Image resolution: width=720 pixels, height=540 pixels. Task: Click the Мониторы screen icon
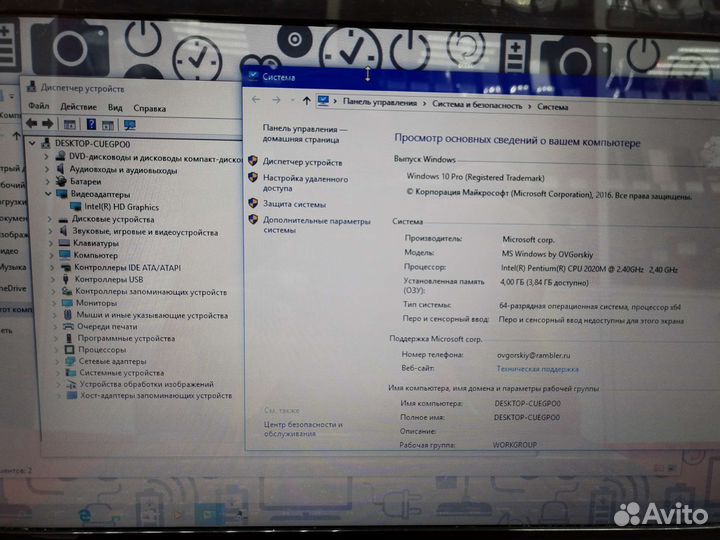[67, 303]
